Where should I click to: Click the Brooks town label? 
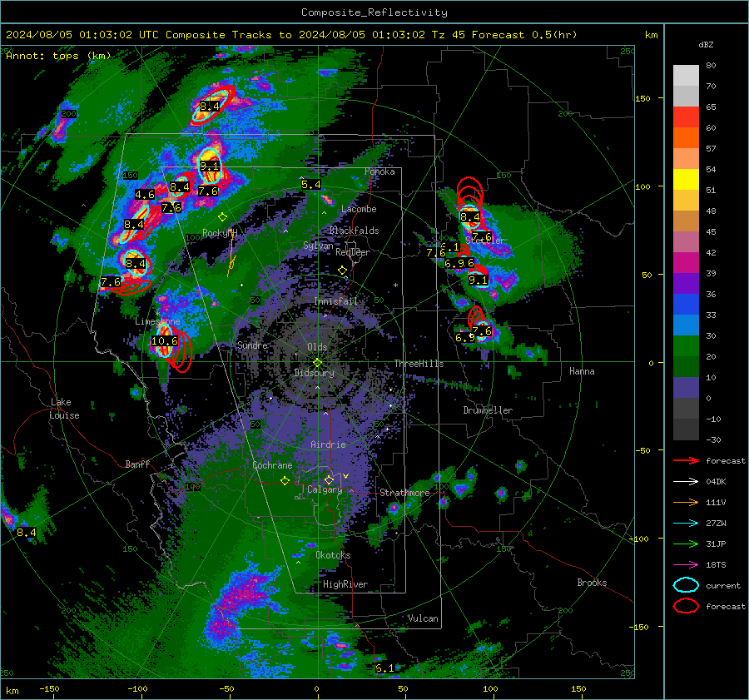pyautogui.click(x=592, y=583)
